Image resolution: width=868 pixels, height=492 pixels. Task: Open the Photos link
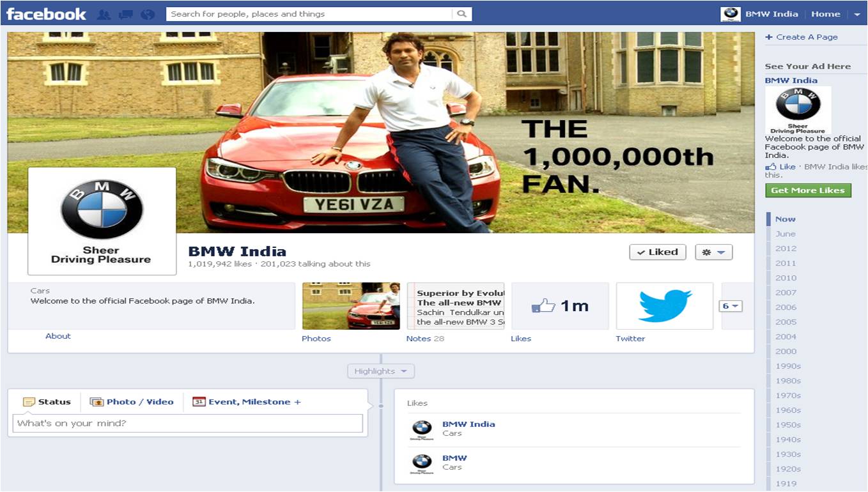point(316,339)
